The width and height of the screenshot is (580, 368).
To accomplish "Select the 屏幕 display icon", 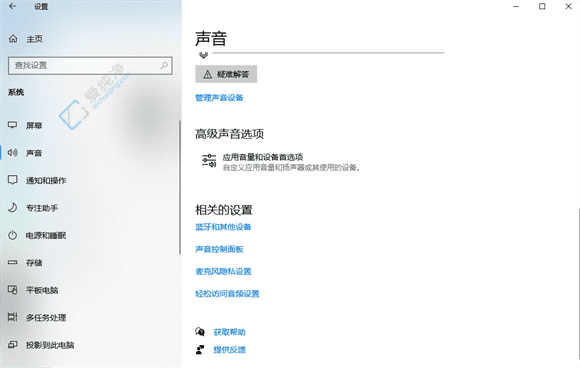I will (x=13, y=125).
